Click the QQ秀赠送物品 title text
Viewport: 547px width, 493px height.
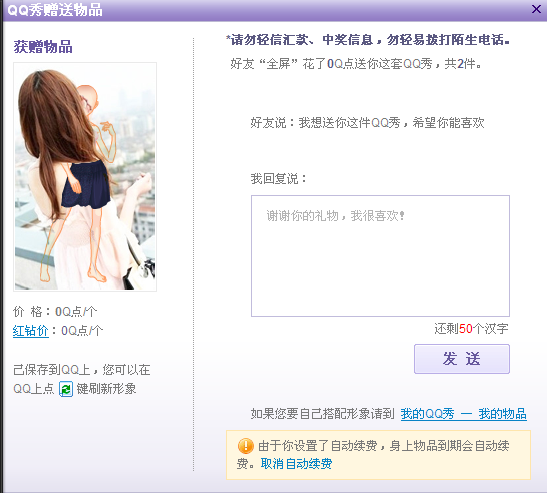tap(55, 10)
